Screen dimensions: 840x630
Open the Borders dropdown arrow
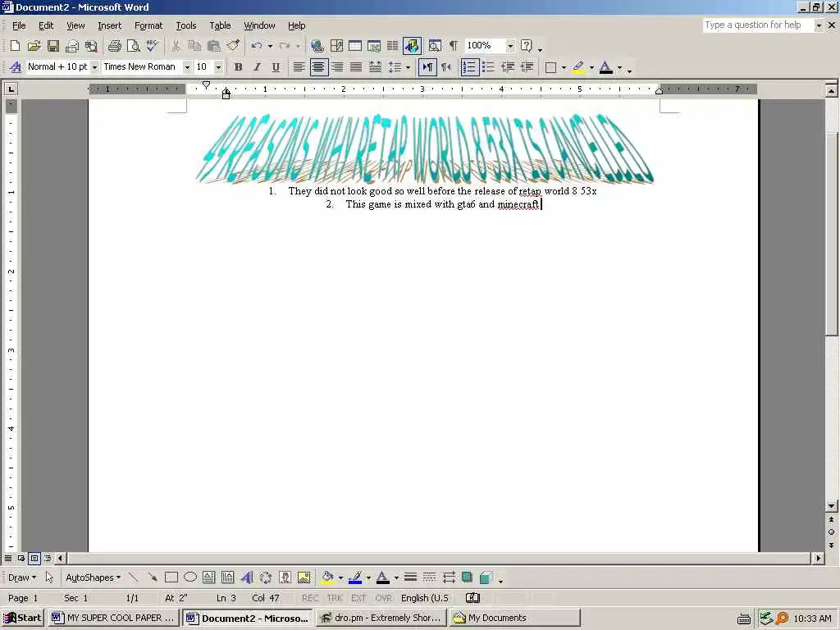click(564, 67)
